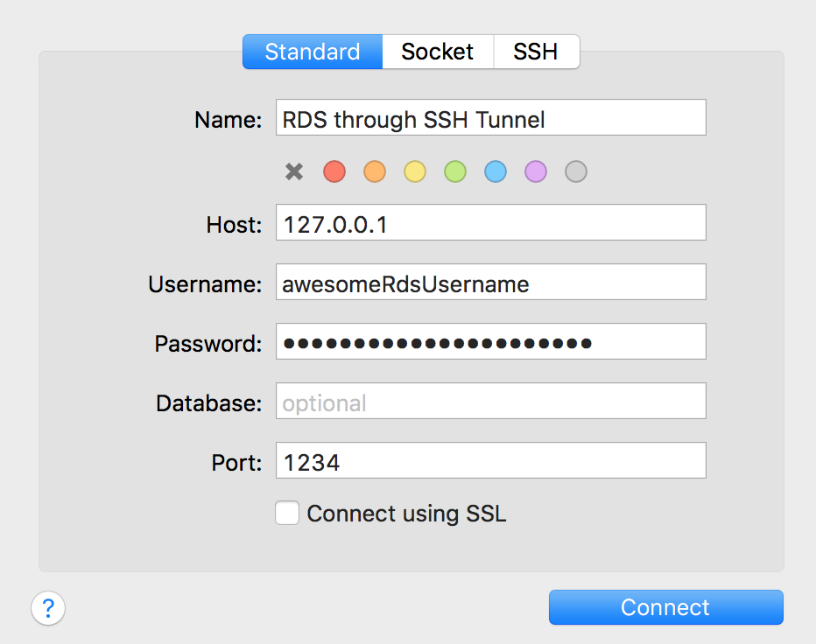Select the gray color swatch

click(x=575, y=171)
